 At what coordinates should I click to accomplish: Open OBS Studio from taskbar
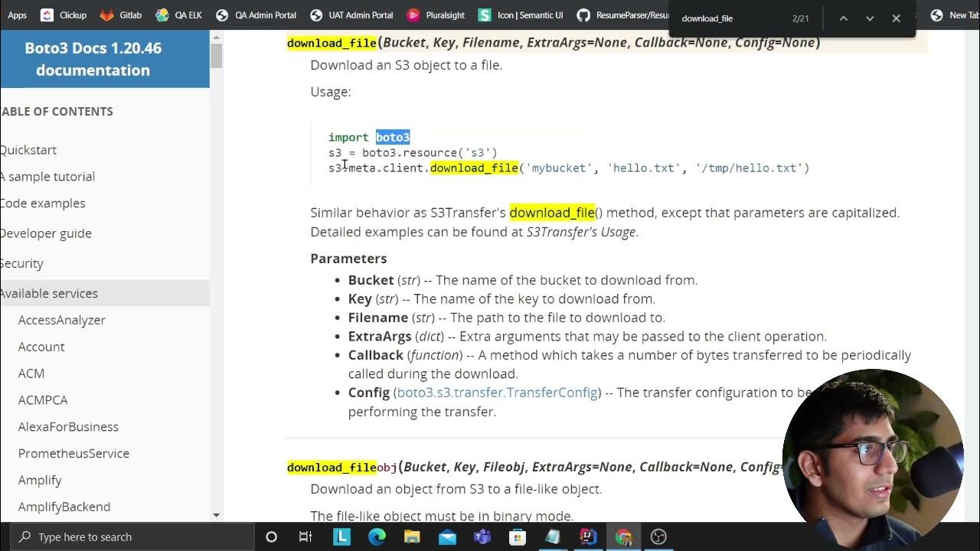click(658, 537)
